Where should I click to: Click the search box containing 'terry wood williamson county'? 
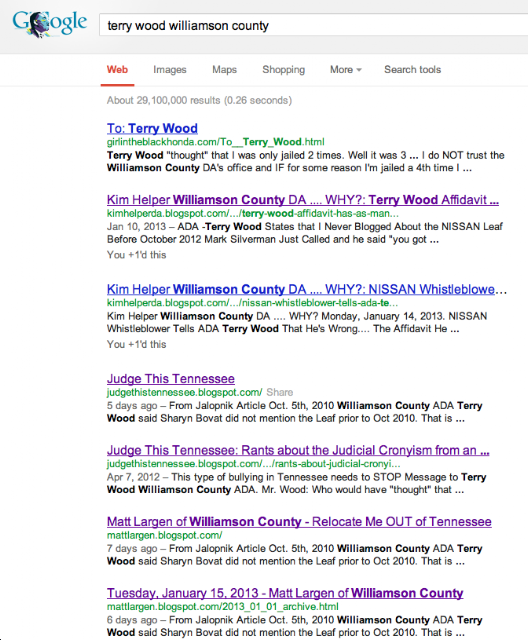coord(314,26)
